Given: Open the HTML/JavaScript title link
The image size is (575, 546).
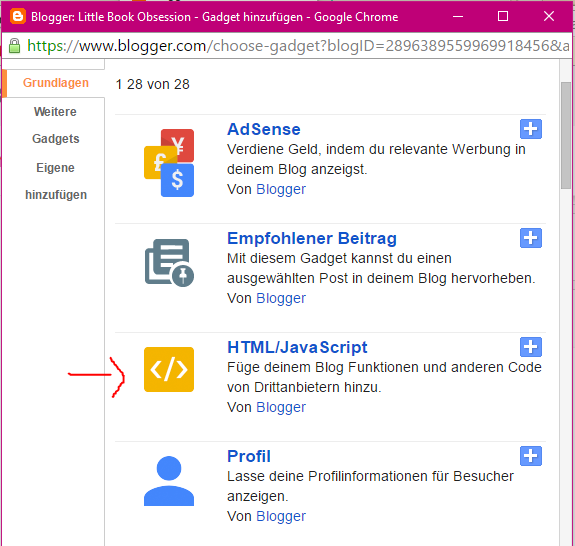Looking at the screenshot, I should pos(297,347).
